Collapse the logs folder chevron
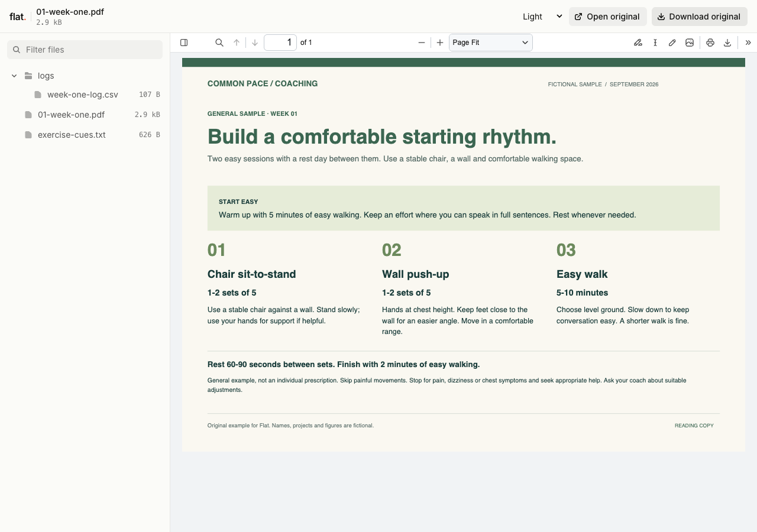The width and height of the screenshot is (757, 532). 14,76
